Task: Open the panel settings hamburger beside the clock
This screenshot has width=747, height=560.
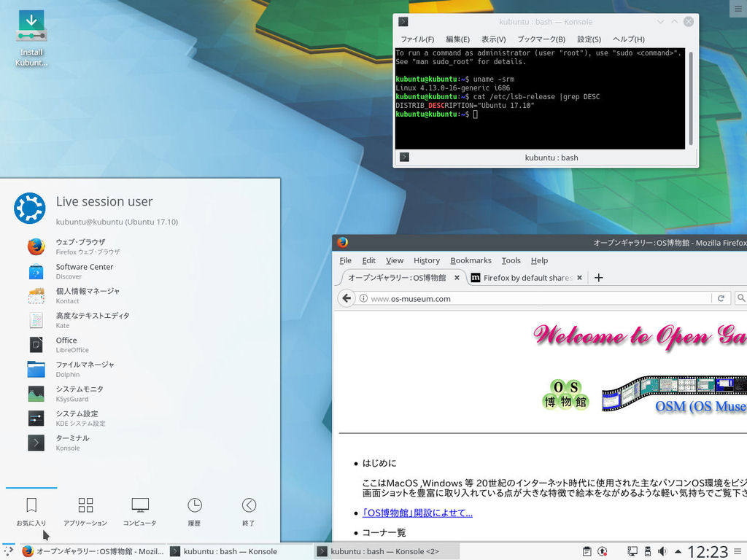Action: (738, 551)
